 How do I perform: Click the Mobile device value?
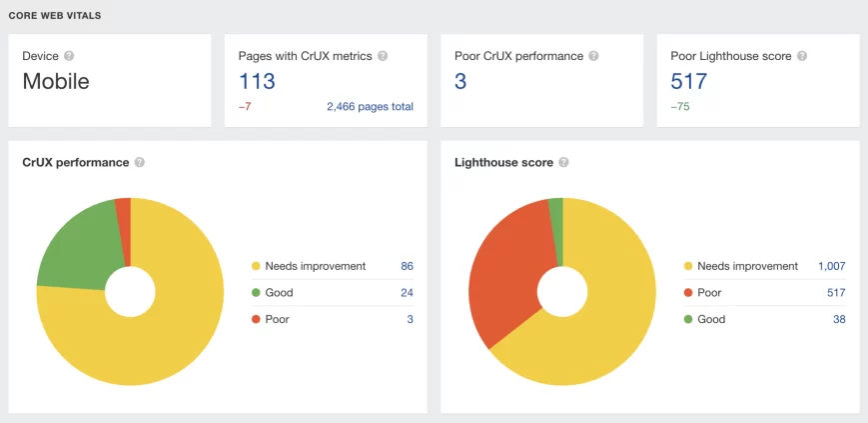point(56,81)
